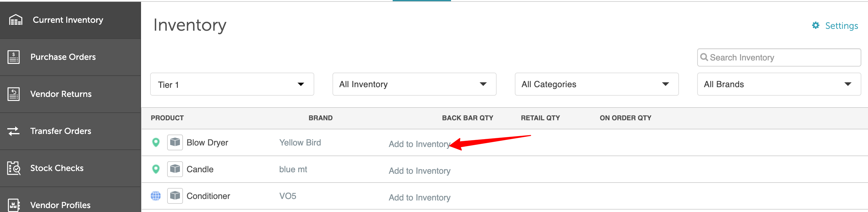
Task: Click the globe icon beside Conditioner
Action: (x=156, y=196)
